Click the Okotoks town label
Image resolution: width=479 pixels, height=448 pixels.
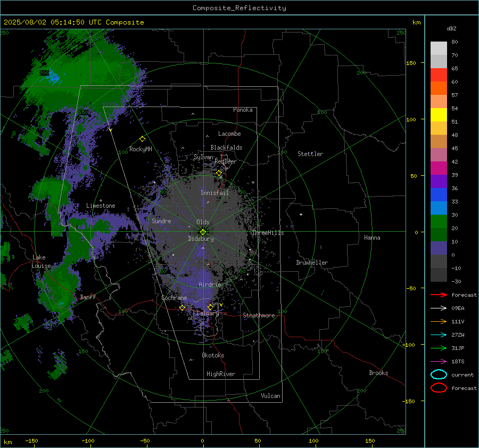point(213,355)
